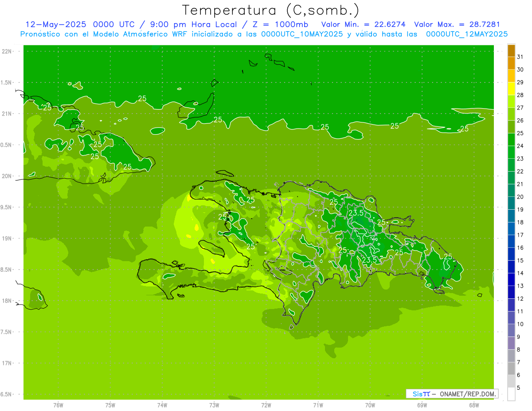Image resolution: width=532 pixels, height=411 pixels.
Task: Click the 72W longitude axis label
Action: [x=266, y=405]
